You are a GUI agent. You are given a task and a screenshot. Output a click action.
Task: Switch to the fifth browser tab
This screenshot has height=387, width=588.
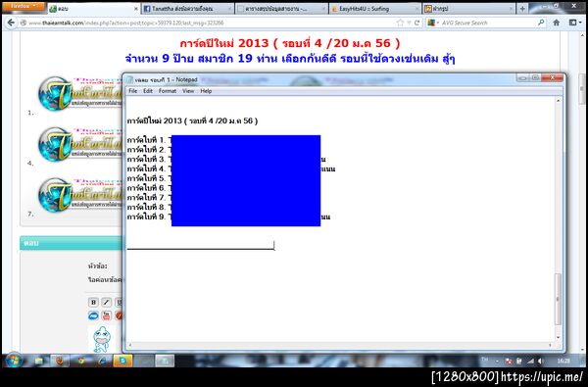tap(468, 9)
